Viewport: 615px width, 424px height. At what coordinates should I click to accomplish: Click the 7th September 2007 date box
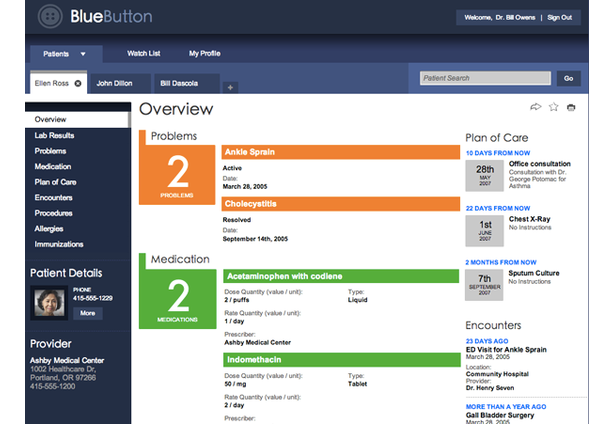pos(484,285)
